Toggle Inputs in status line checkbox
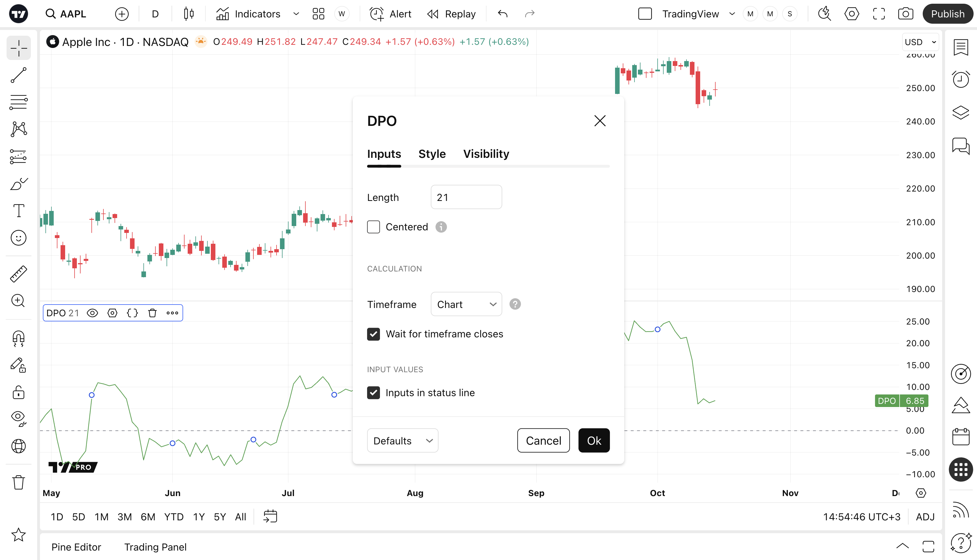The height and width of the screenshot is (560, 977). click(x=373, y=393)
